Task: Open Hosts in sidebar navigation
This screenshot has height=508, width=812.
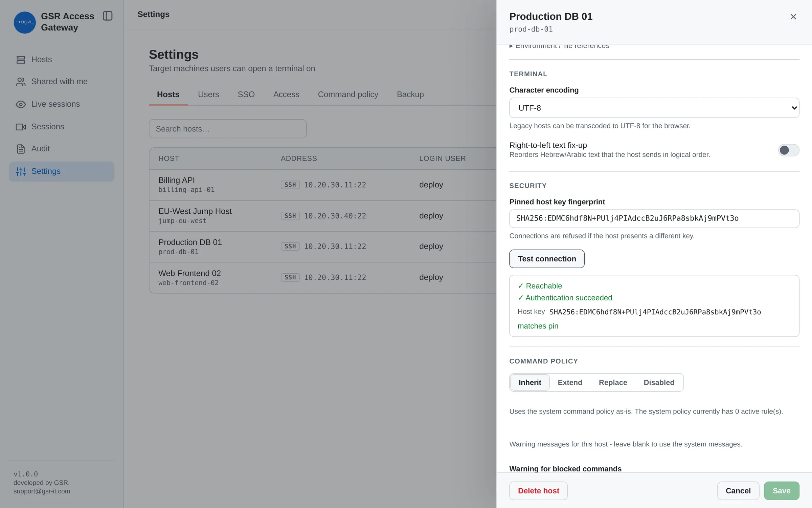Action: [62, 60]
